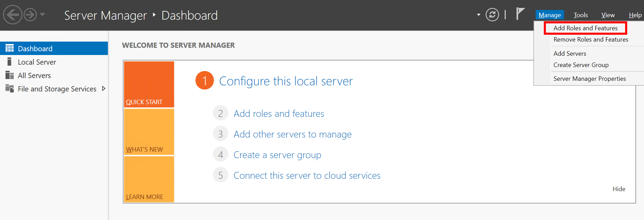644x220 pixels.
Task: Click the Refresh icon in header
Action: coord(492,14)
